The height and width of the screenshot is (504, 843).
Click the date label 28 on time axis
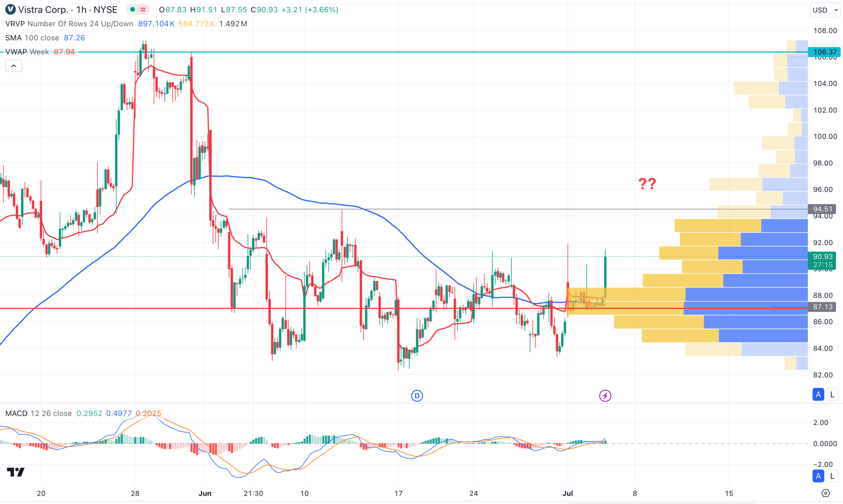135,493
